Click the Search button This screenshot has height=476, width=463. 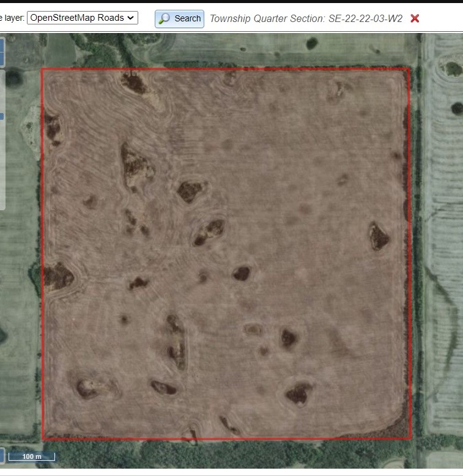pyautogui.click(x=179, y=19)
